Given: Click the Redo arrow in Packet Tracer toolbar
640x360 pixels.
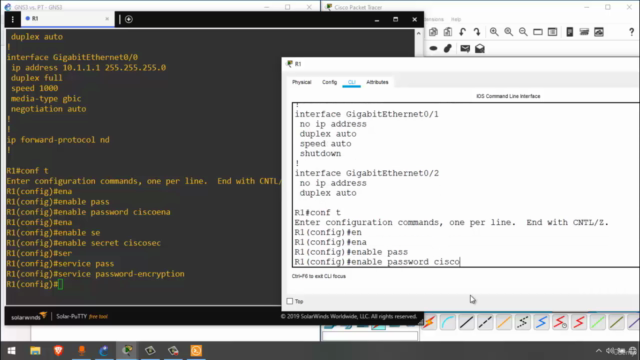Looking at the screenshot, I should point(477,32).
